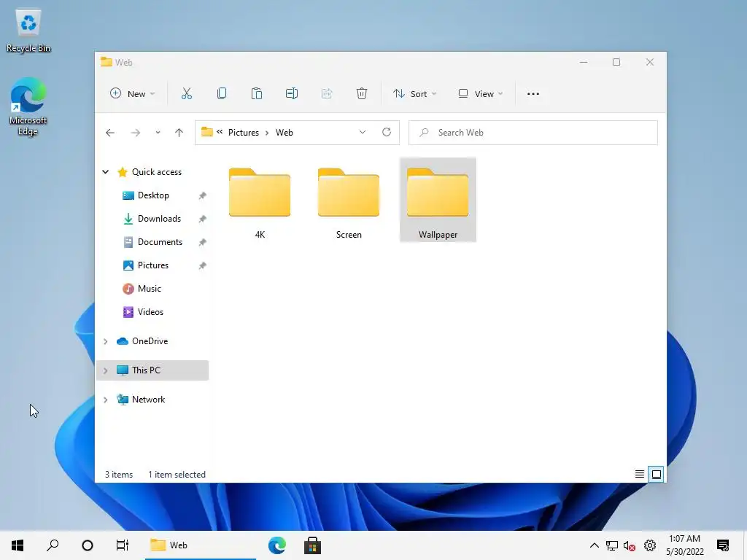Click Pictures in the address breadcrumb
747x560 pixels.
(x=244, y=133)
